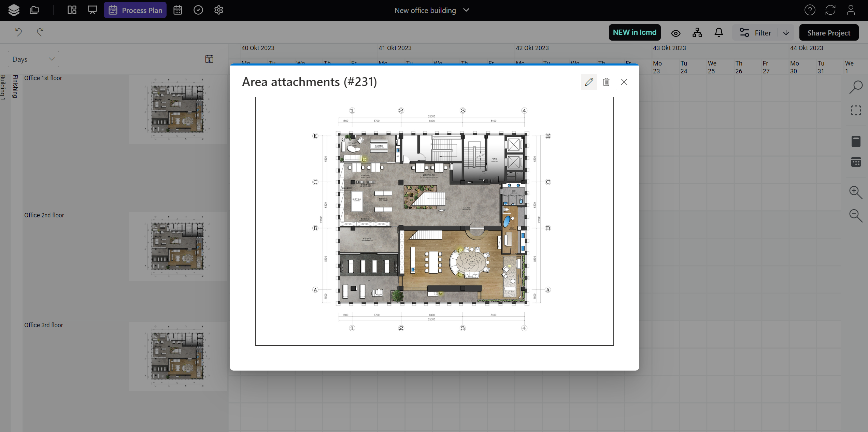
Task: Click the NEW in lcmd button
Action: pyautogui.click(x=635, y=32)
